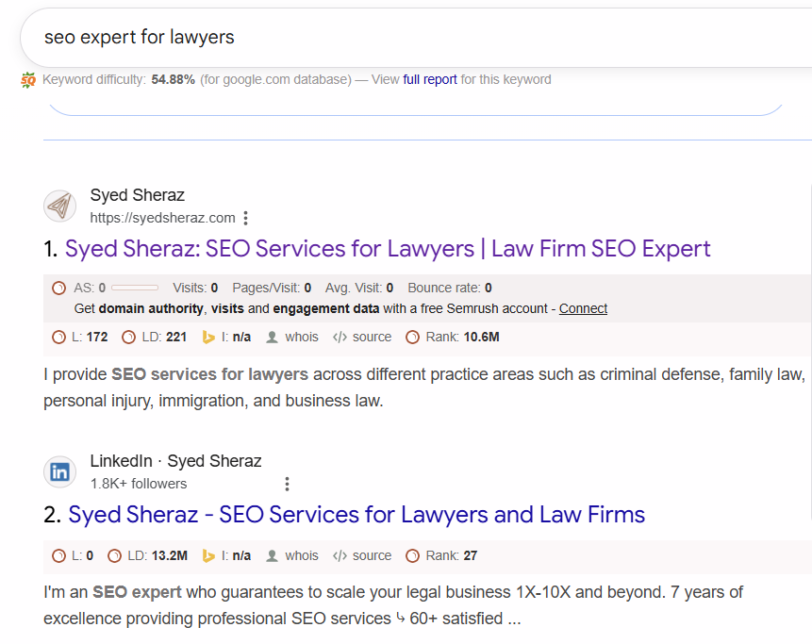Click the Bing index icon in first result
The width and height of the screenshot is (812, 644).
[208, 338]
